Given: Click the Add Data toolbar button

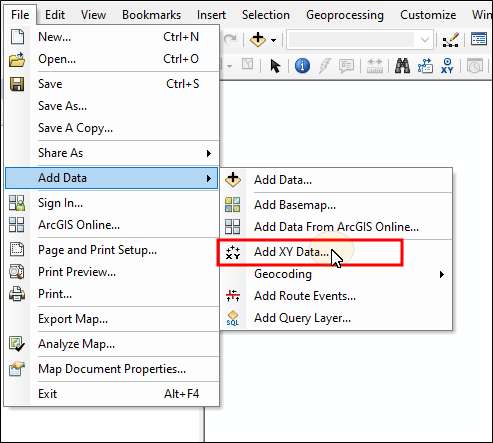Looking at the screenshot, I should click(258, 40).
